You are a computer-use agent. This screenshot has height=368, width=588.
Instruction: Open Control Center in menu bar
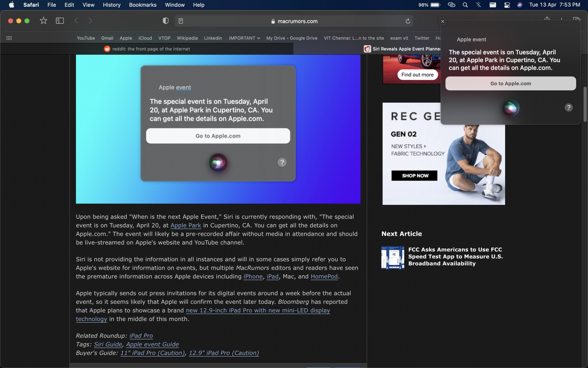(507, 5)
